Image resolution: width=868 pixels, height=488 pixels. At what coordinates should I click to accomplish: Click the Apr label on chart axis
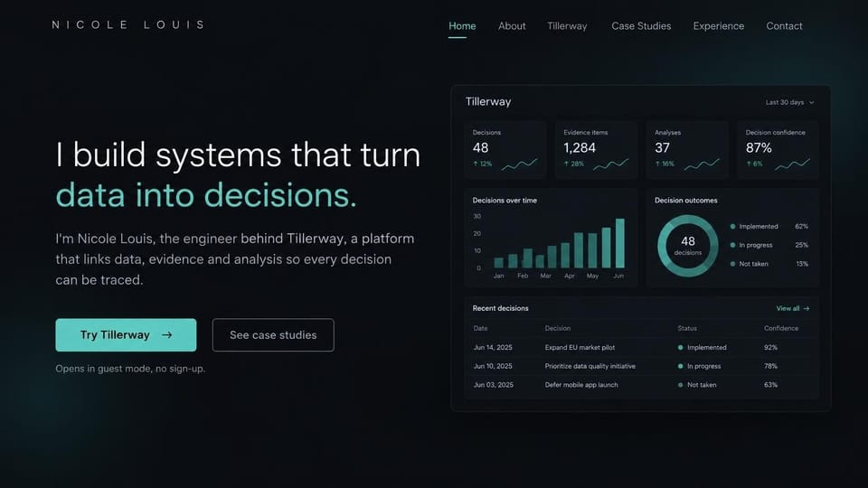coord(569,276)
